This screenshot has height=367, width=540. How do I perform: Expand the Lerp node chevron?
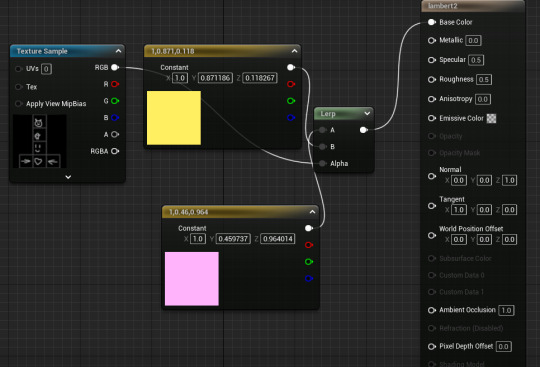(x=367, y=113)
